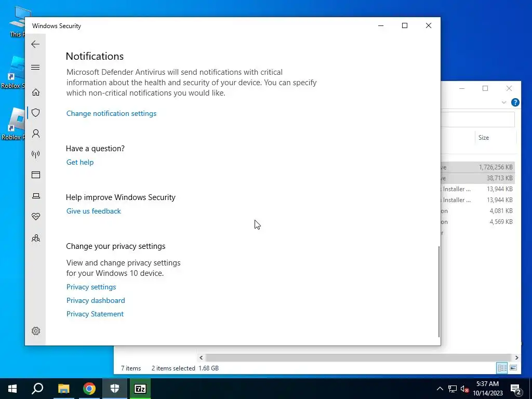This screenshot has width=532, height=399.
Task: Click the Windows Security vertical scrollbar
Action: [x=438, y=292]
